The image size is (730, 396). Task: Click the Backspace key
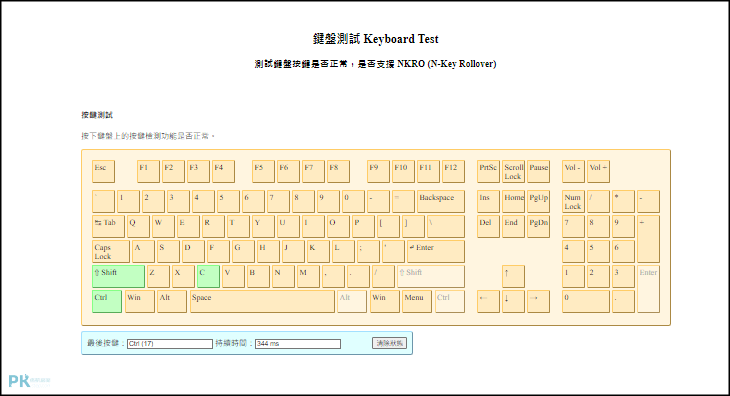441,201
